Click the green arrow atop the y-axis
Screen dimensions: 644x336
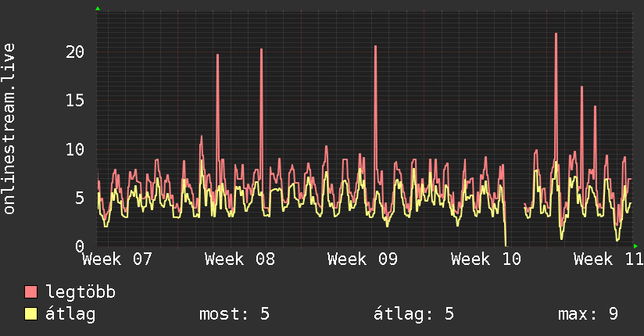coord(98,9)
